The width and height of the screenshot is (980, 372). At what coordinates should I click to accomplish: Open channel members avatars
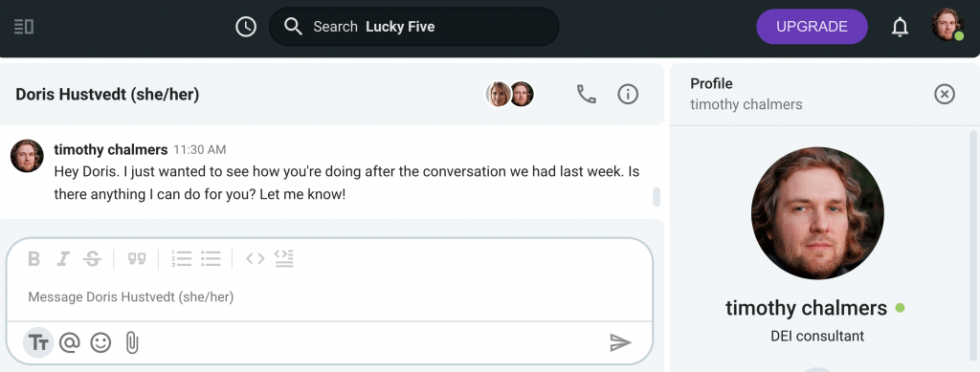[x=509, y=95]
